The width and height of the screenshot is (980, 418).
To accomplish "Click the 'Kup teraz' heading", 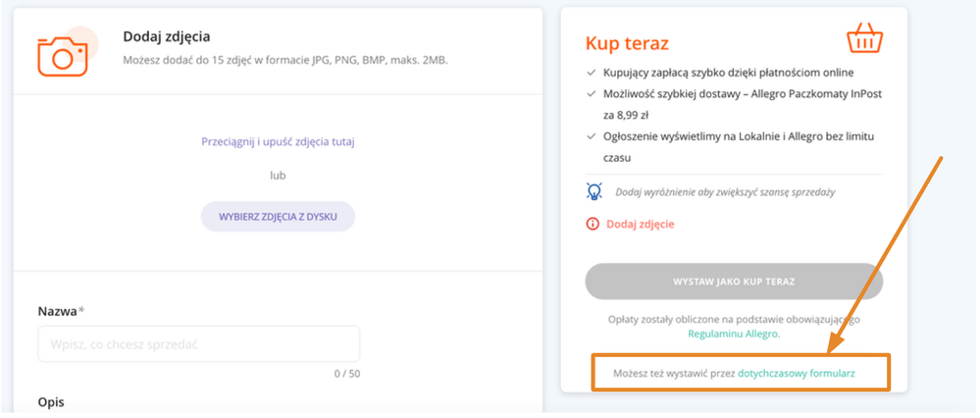I will 628,43.
